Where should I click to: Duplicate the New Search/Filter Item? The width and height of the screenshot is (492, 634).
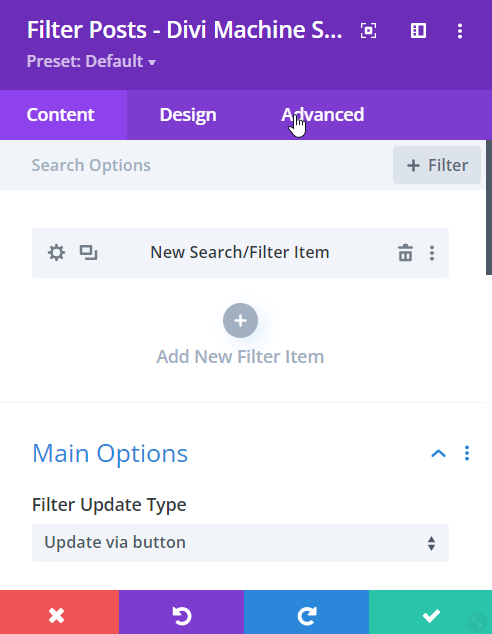point(89,253)
